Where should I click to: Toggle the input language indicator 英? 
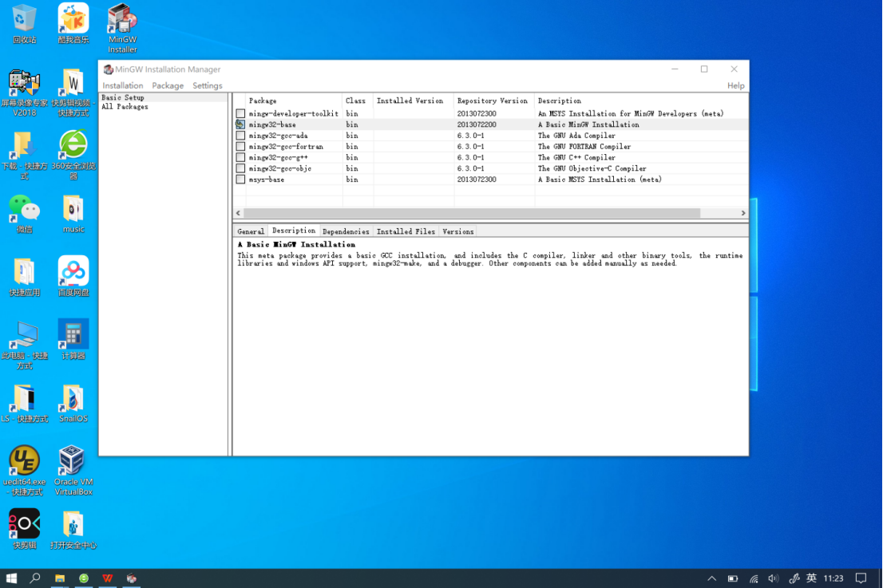tap(811, 578)
